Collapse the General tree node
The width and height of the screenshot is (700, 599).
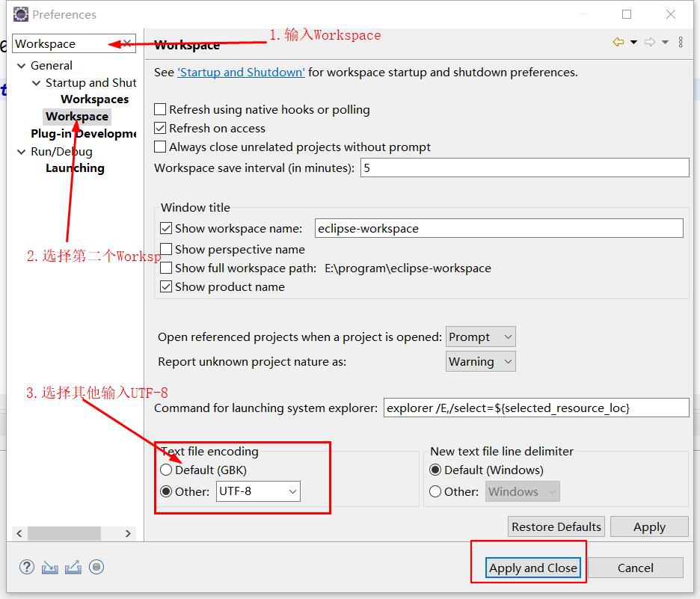click(x=21, y=66)
